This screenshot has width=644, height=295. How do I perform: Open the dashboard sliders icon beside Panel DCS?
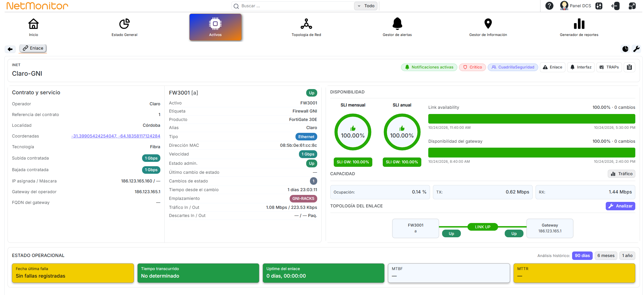click(x=599, y=6)
